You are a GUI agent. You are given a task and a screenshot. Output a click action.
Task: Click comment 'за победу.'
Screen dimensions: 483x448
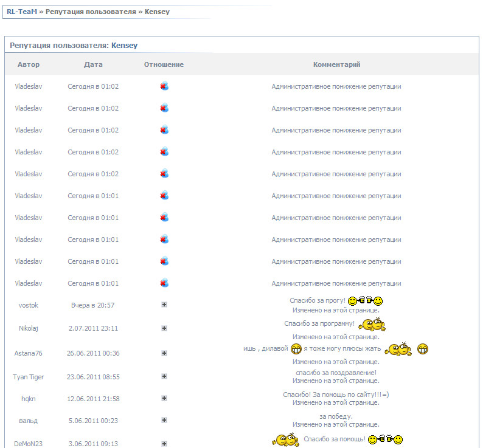pos(336,416)
